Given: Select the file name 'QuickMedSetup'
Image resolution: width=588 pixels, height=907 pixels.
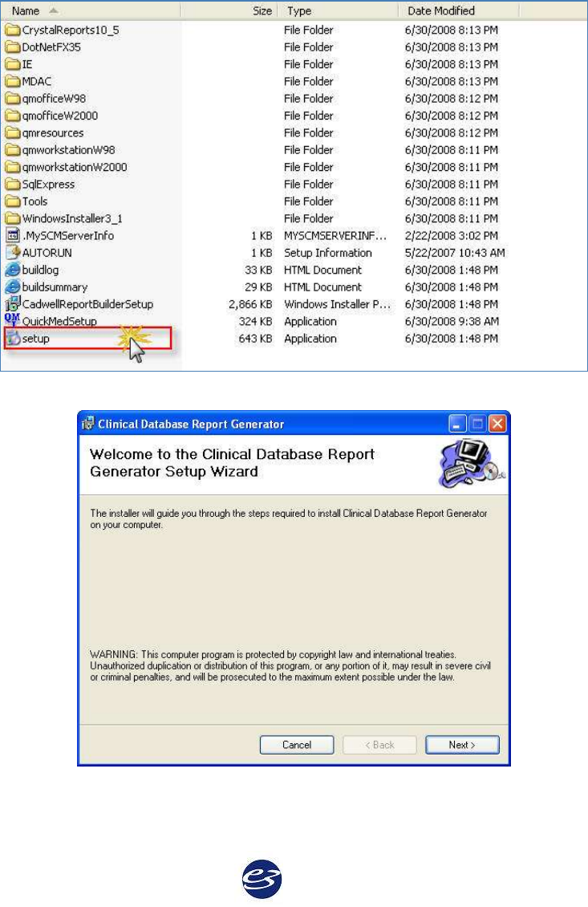Looking at the screenshot, I should coord(59,322).
